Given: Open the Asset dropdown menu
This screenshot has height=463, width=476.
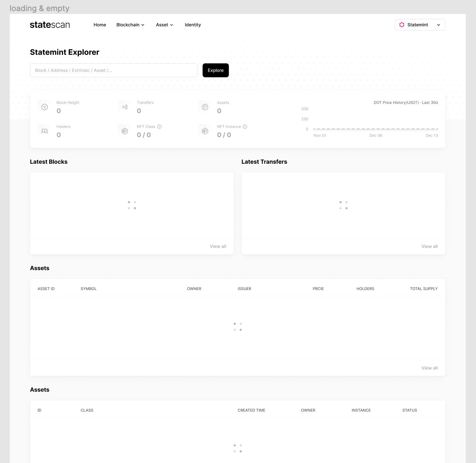Looking at the screenshot, I should [164, 25].
